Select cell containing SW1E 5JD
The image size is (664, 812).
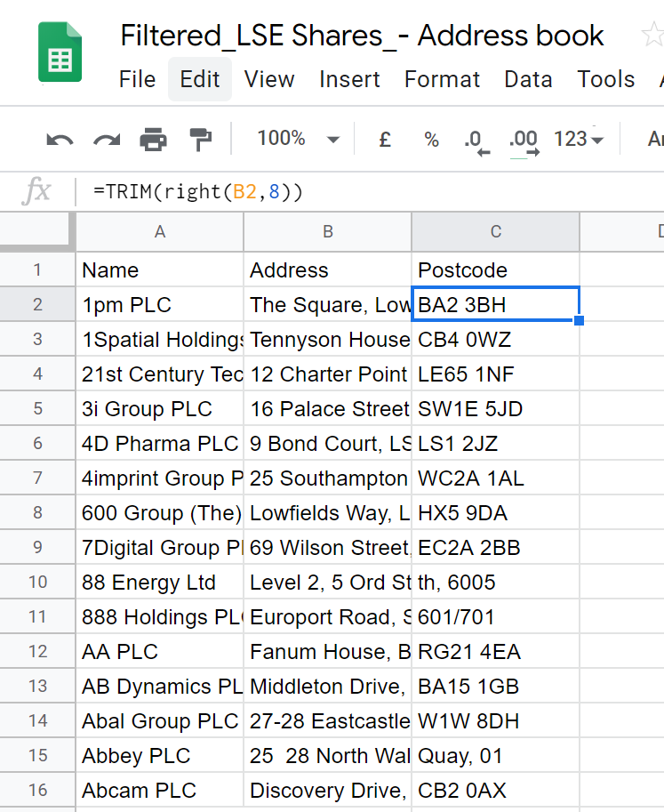tap(496, 408)
